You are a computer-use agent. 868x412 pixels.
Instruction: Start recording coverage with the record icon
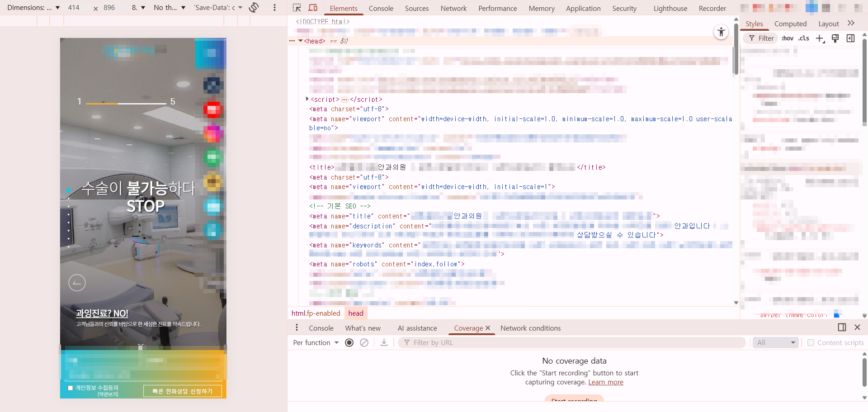pos(349,343)
